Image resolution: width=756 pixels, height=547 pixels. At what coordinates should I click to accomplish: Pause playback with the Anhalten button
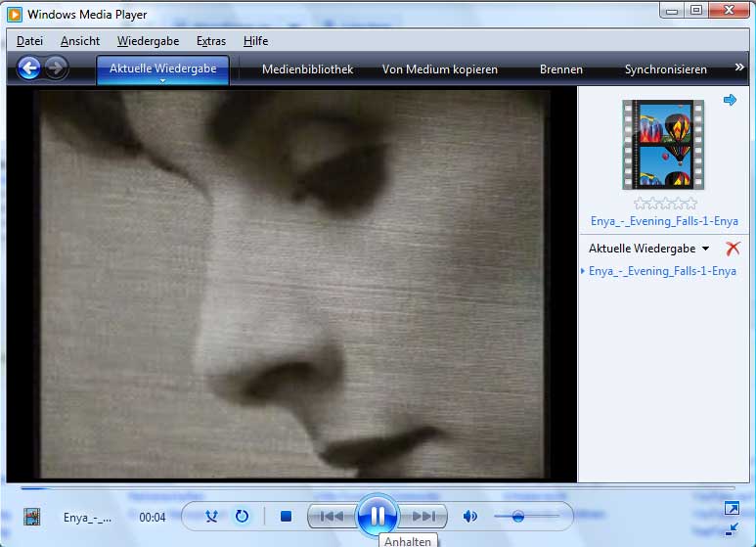(x=378, y=516)
